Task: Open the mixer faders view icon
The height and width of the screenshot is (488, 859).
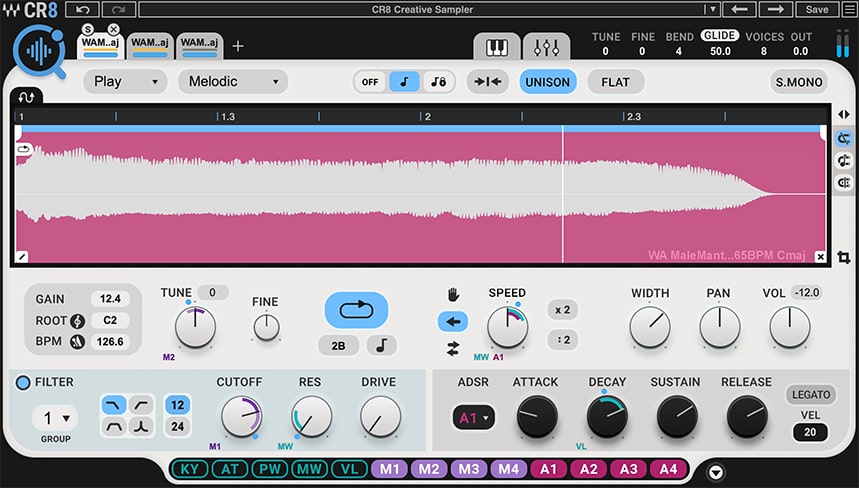Action: (x=546, y=48)
